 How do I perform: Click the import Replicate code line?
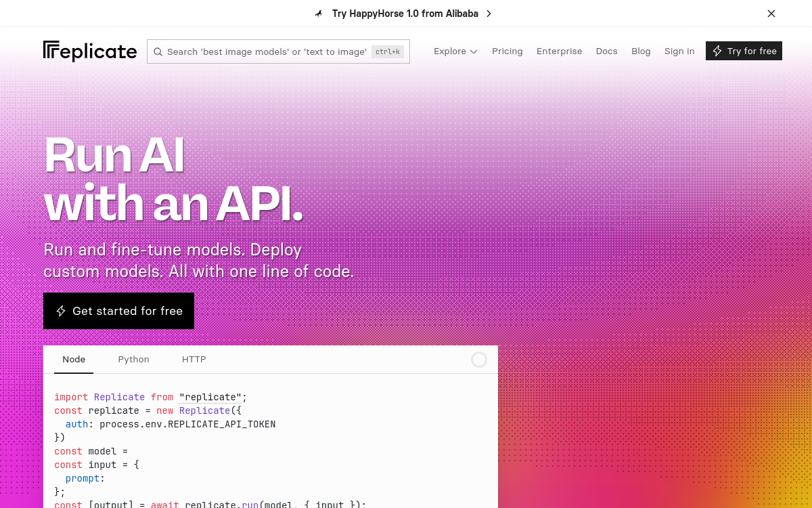tap(151, 397)
